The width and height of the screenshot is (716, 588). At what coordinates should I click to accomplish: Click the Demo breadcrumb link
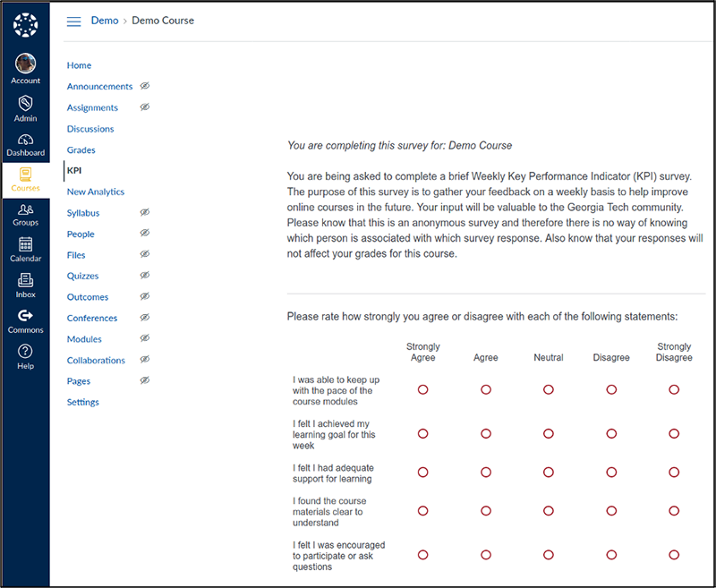tap(105, 21)
